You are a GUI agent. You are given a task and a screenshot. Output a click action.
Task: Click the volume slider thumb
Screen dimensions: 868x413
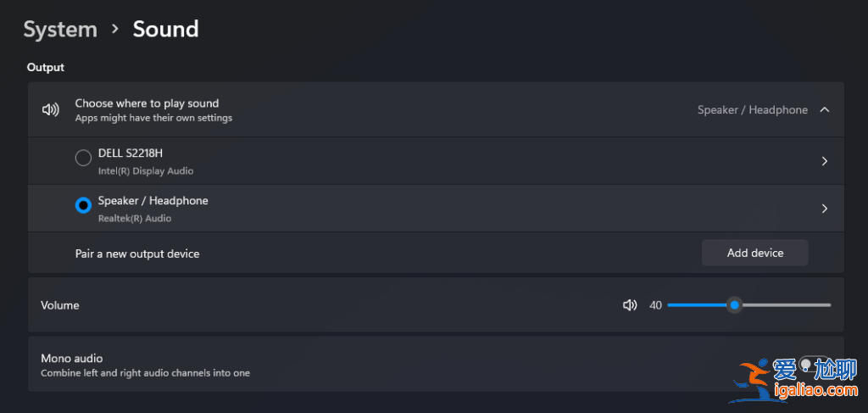coord(735,305)
